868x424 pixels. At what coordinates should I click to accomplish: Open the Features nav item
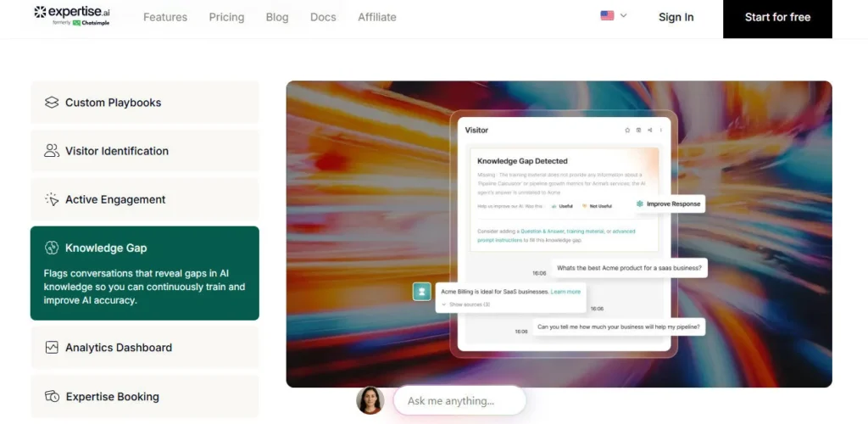pos(165,17)
